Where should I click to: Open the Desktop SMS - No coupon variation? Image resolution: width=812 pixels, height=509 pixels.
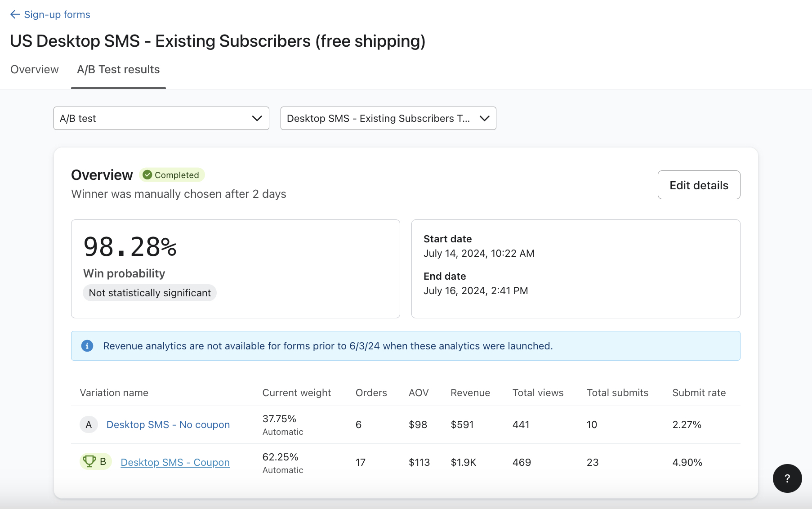coord(168,424)
